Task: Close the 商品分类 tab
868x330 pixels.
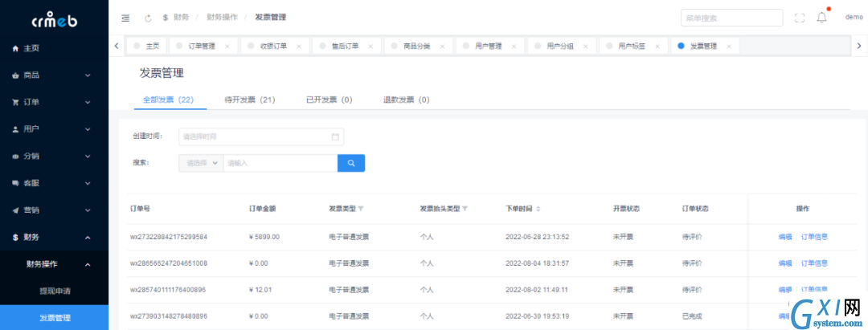Action: (442, 47)
